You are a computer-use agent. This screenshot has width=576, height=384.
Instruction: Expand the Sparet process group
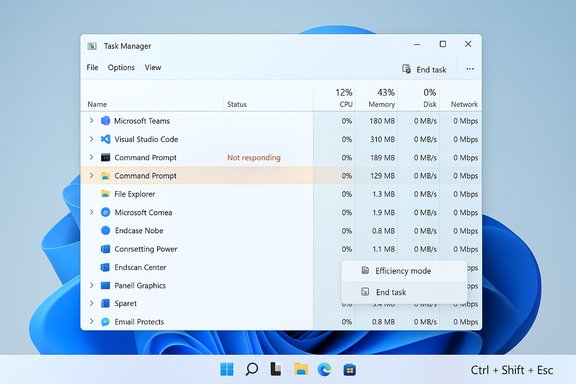click(x=91, y=303)
